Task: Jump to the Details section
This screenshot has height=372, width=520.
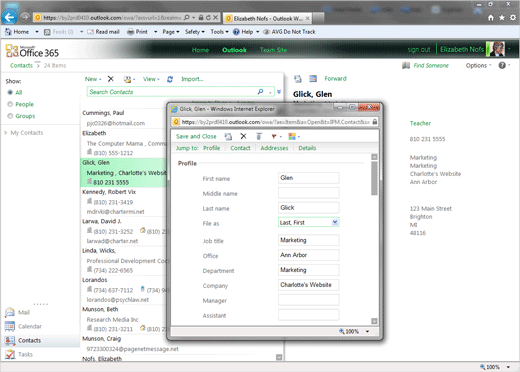Action: pyautogui.click(x=307, y=148)
